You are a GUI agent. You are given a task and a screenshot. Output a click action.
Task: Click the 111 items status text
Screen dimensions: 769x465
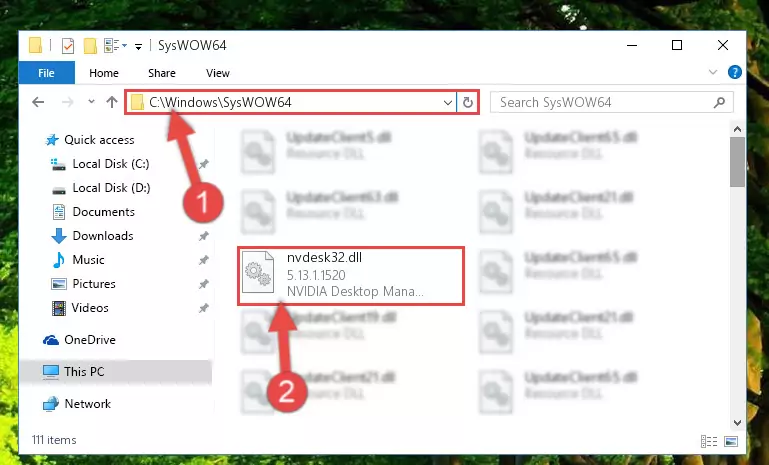[x=54, y=440]
